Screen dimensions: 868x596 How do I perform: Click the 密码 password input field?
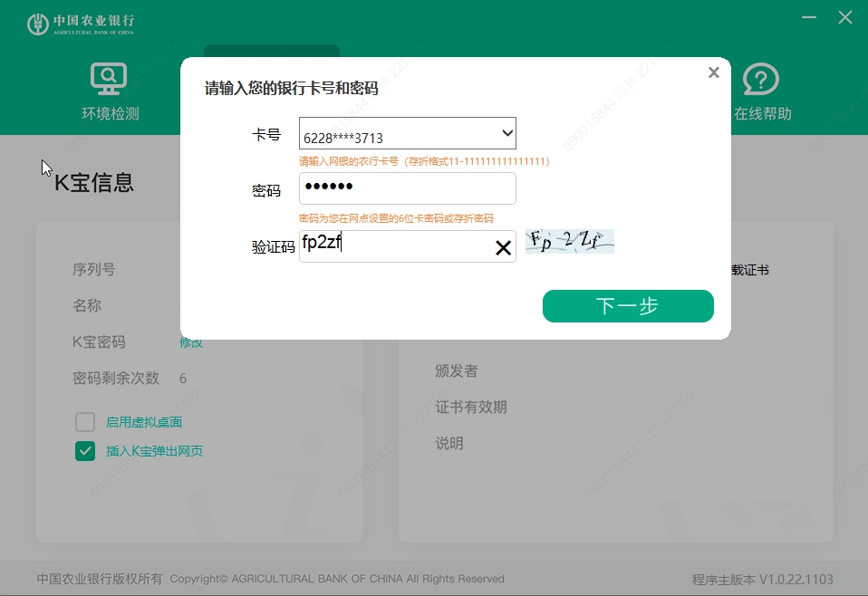coord(408,188)
